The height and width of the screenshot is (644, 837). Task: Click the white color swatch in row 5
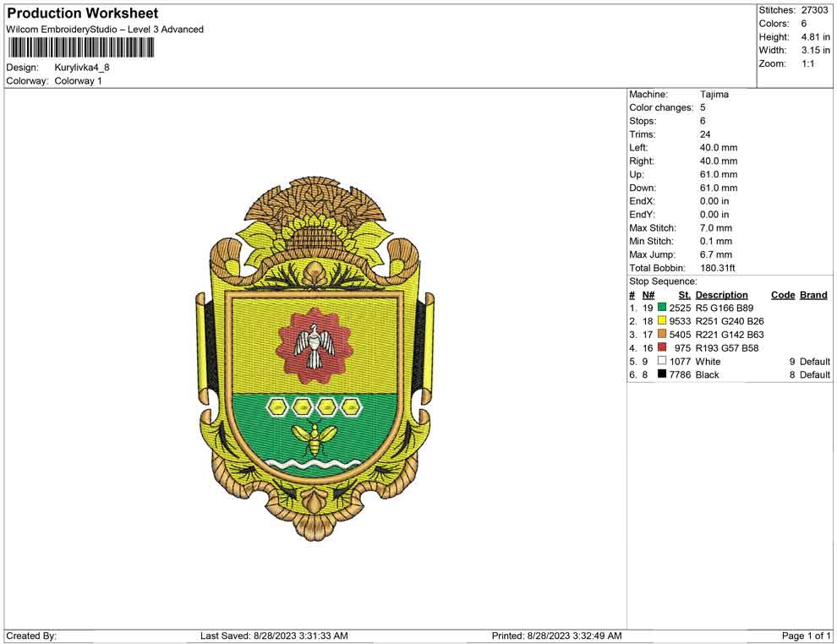662,361
